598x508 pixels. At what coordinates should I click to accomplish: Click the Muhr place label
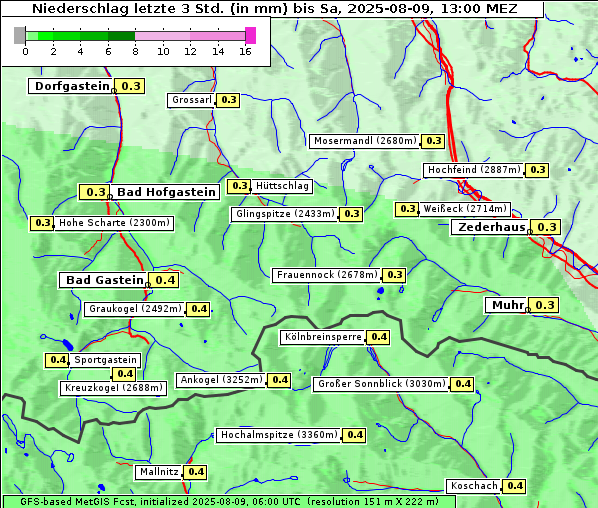(x=507, y=305)
